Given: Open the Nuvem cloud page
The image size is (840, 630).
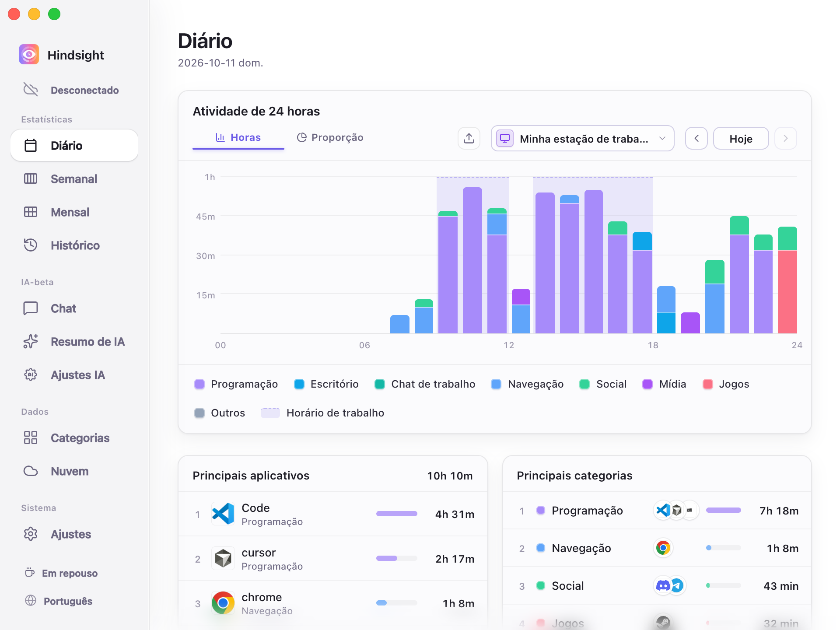Looking at the screenshot, I should [x=74, y=471].
